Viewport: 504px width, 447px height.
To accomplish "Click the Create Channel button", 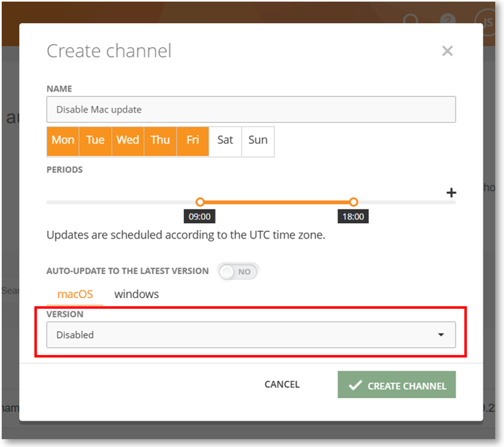I will point(397,385).
